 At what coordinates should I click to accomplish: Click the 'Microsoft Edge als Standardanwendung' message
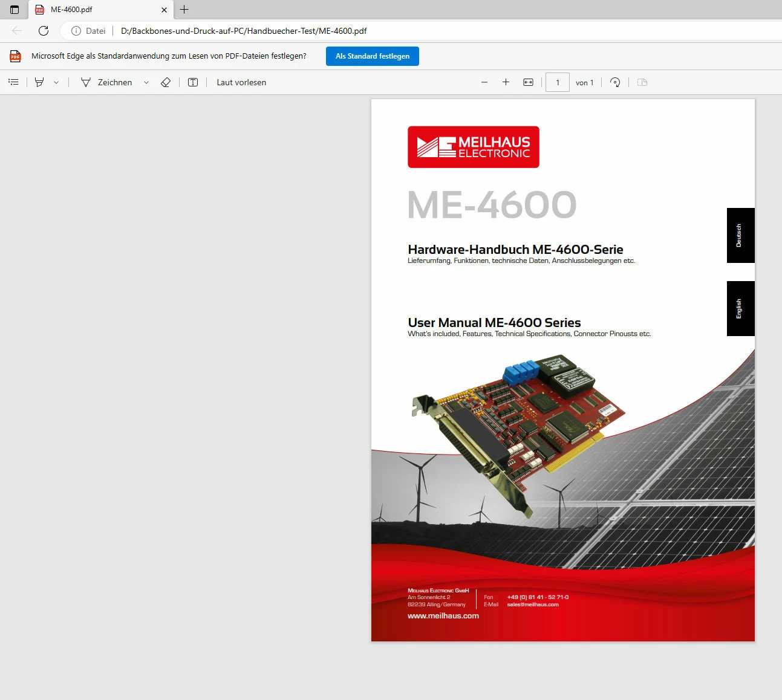(169, 56)
